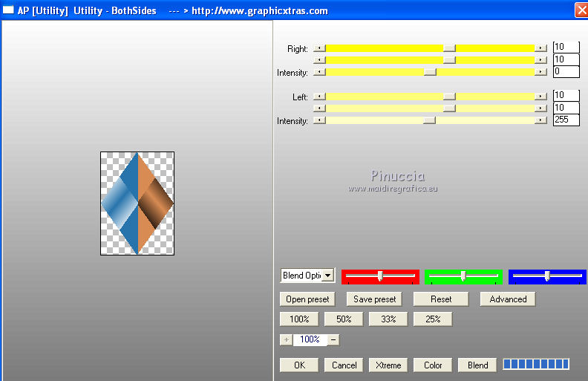The image size is (588, 381).
Task: Click the Save preset button
Action: coord(374,299)
